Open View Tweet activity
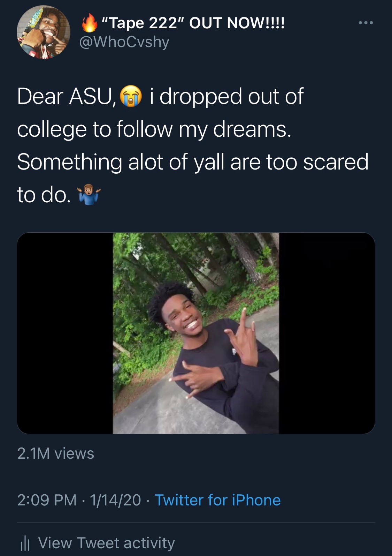 [106, 543]
